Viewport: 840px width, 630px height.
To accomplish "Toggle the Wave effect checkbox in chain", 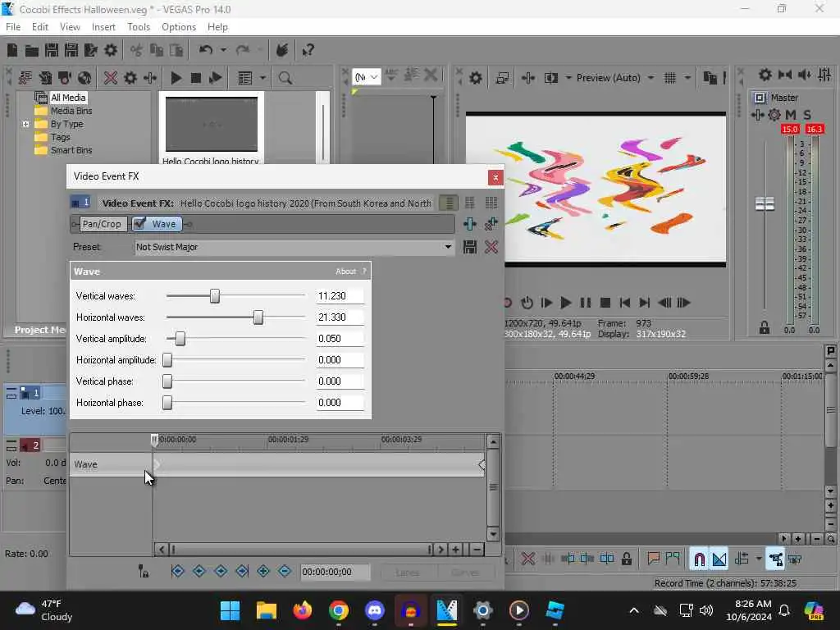I will point(139,224).
